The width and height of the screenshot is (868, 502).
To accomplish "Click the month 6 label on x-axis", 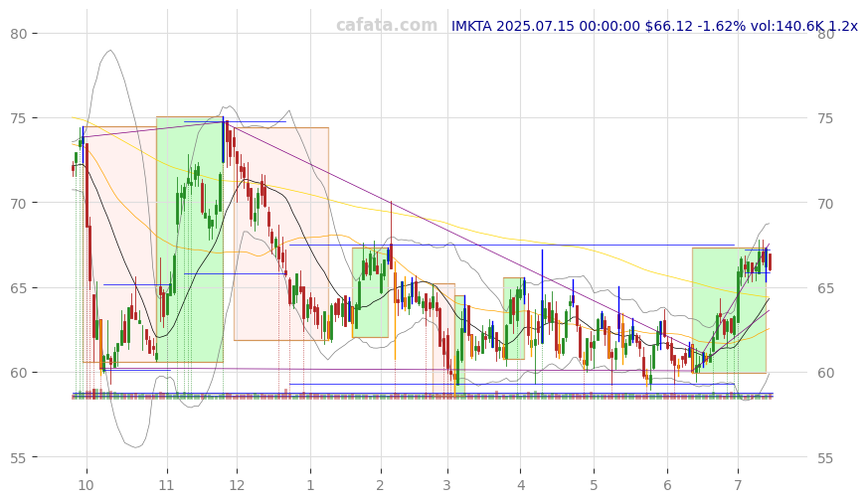I will pyautogui.click(x=667, y=485).
